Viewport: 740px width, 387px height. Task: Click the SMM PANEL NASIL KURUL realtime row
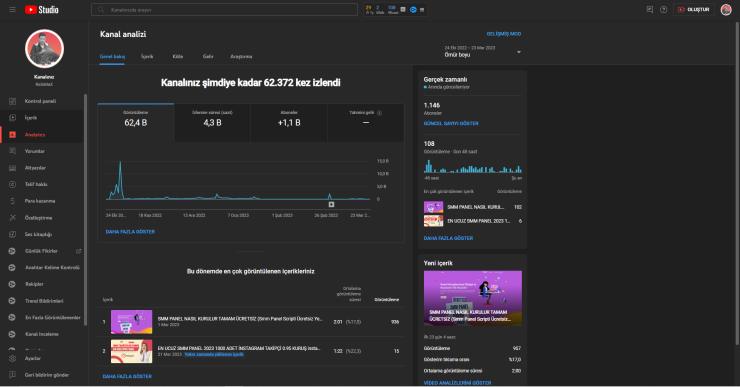pyautogui.click(x=473, y=207)
